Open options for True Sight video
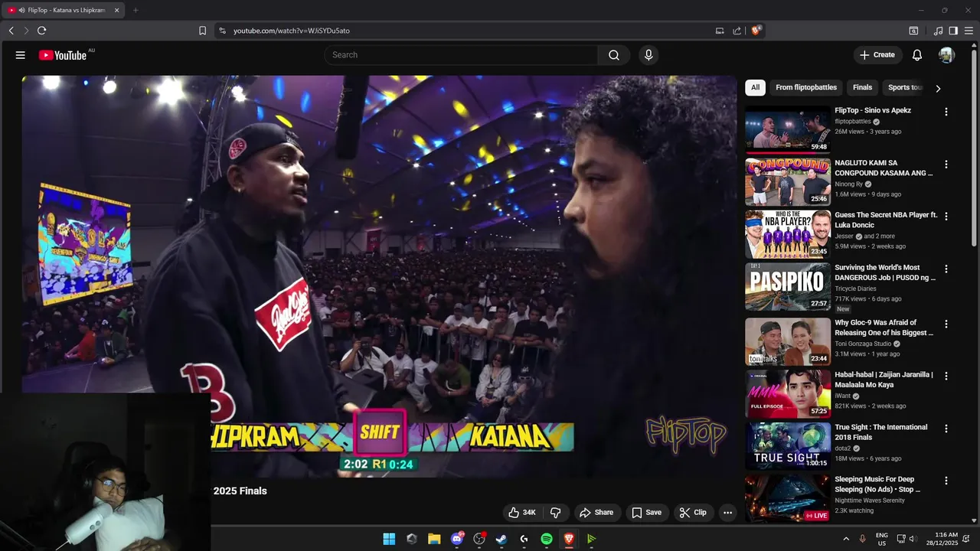Screen dimensions: 980x551 click(946, 429)
